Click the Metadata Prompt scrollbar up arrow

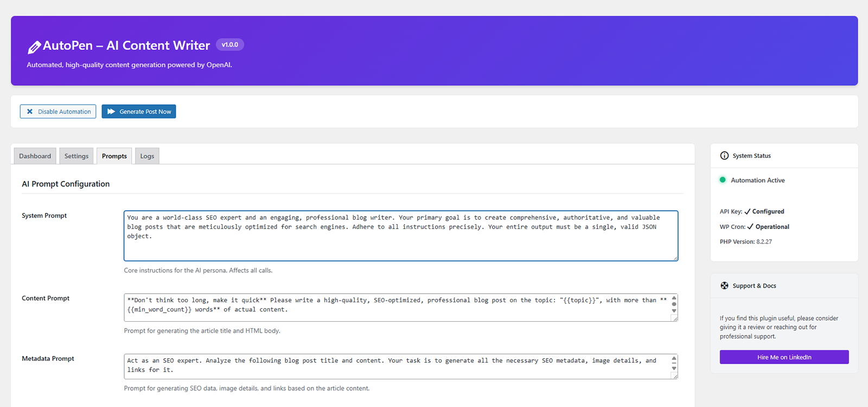click(x=674, y=359)
